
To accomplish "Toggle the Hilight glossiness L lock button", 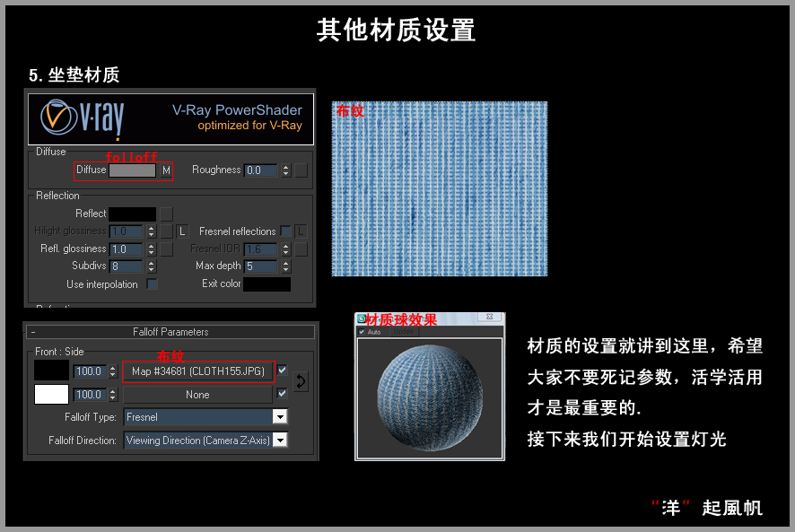I will click(x=182, y=231).
